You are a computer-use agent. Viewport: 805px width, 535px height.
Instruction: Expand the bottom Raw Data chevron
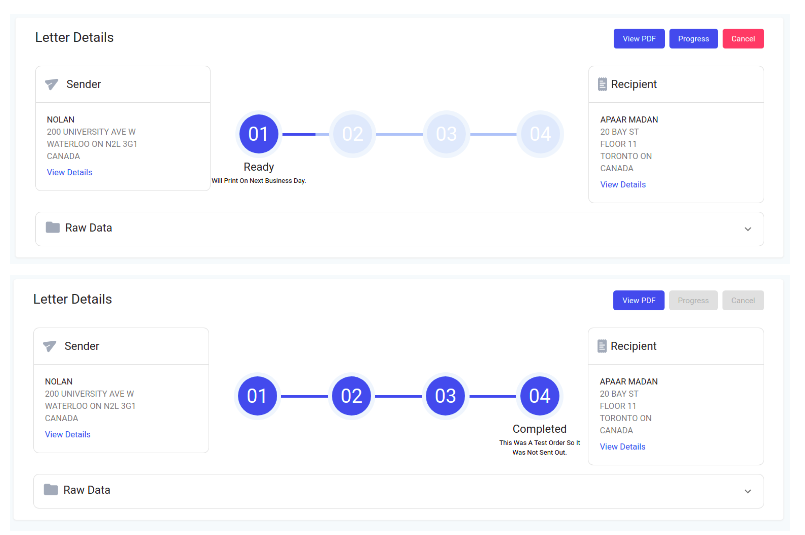[x=748, y=491]
